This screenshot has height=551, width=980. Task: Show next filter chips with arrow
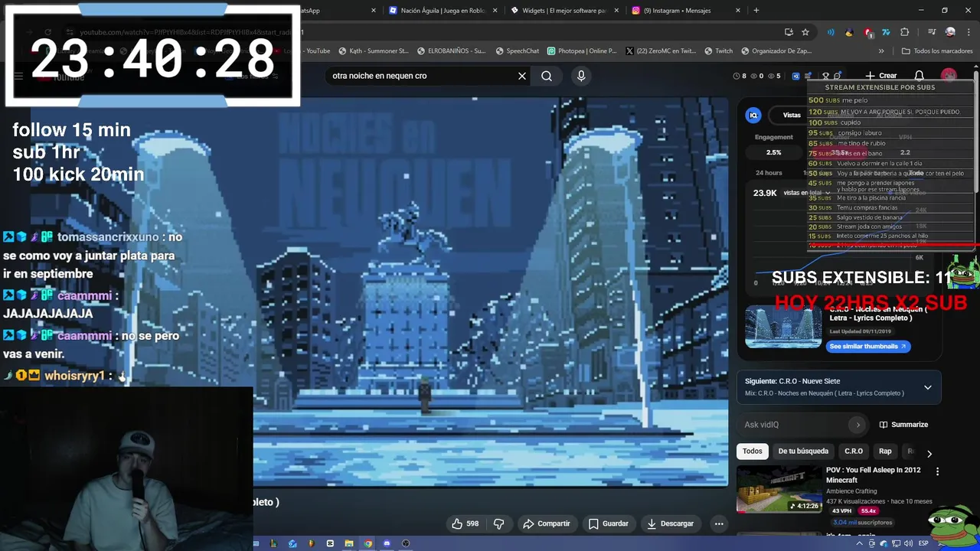pyautogui.click(x=929, y=453)
